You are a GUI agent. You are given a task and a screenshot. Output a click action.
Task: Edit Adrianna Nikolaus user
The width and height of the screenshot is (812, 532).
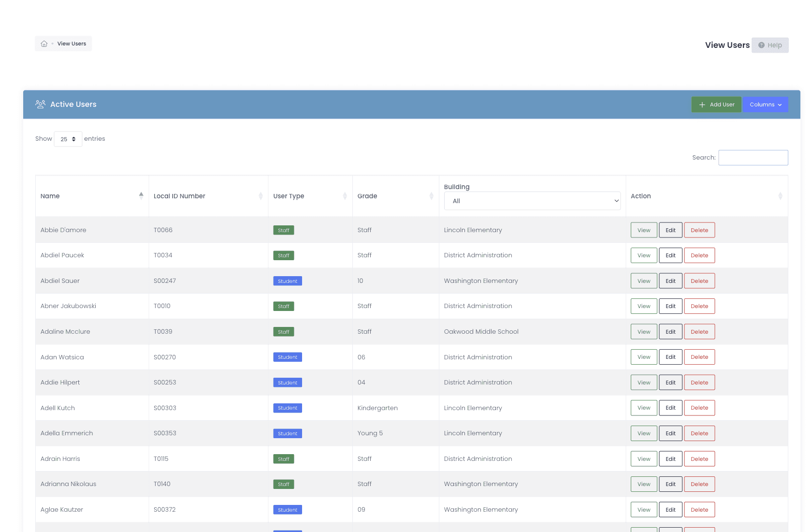(x=670, y=484)
